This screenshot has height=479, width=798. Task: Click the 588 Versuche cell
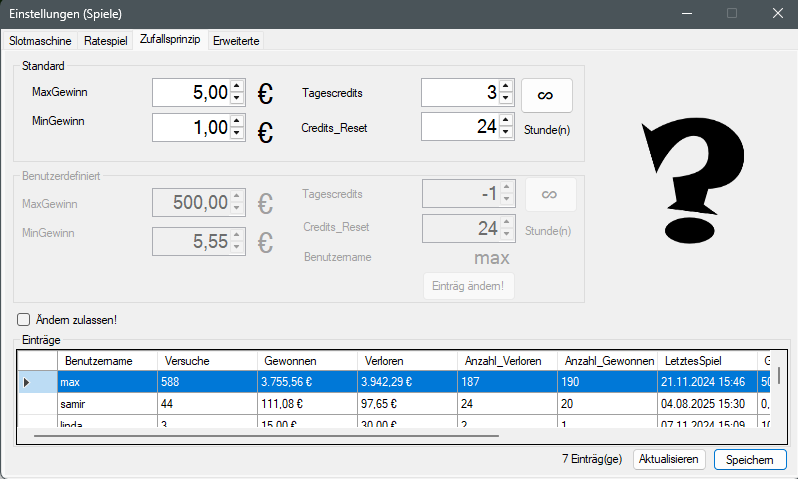tap(207, 382)
